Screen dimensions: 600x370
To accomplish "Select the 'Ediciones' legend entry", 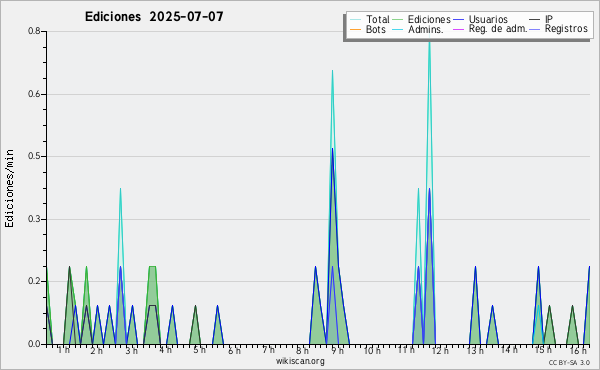I will pos(421,19).
